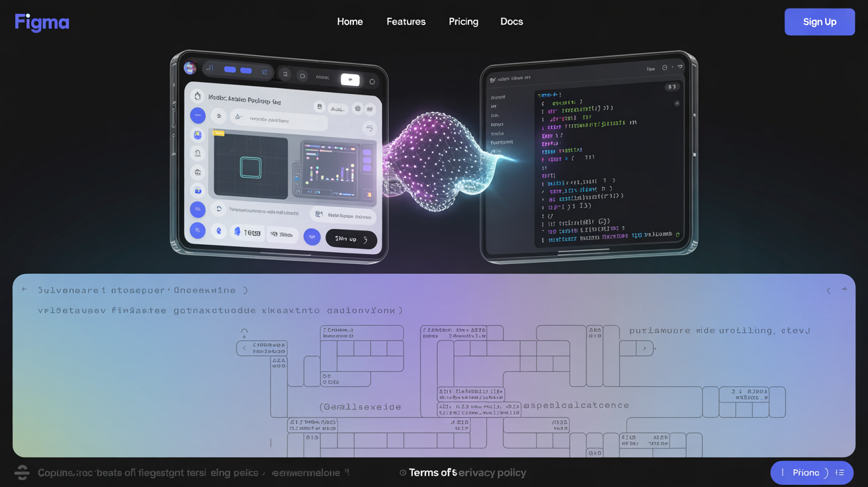Click the user avatar on the left tablet
The height and width of the screenshot is (487, 868).
[190, 67]
